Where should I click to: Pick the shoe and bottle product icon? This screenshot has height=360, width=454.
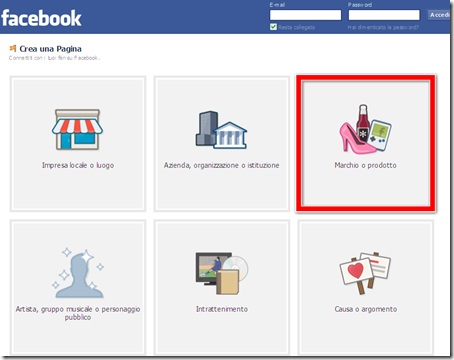(x=365, y=129)
